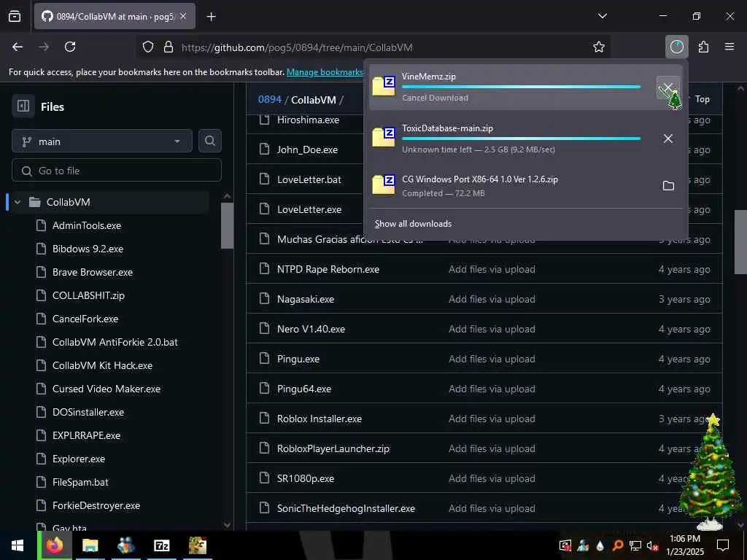Open Bibdows 9.2.exe in the tree
This screenshot has height=560, width=747.
88,249
